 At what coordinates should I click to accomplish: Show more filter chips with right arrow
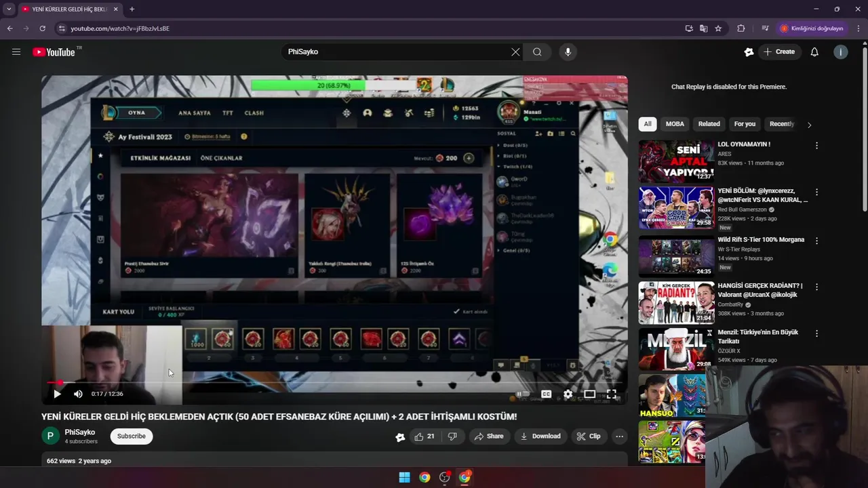pyautogui.click(x=809, y=125)
